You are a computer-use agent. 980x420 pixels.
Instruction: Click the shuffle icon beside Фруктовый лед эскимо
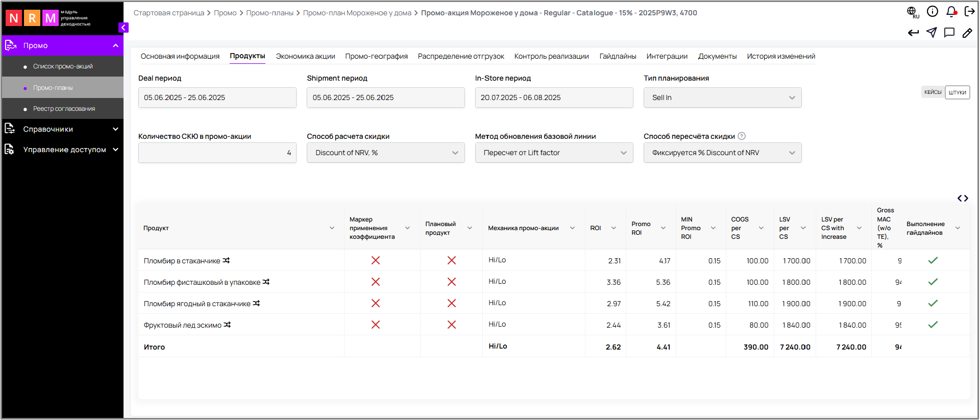[227, 325]
